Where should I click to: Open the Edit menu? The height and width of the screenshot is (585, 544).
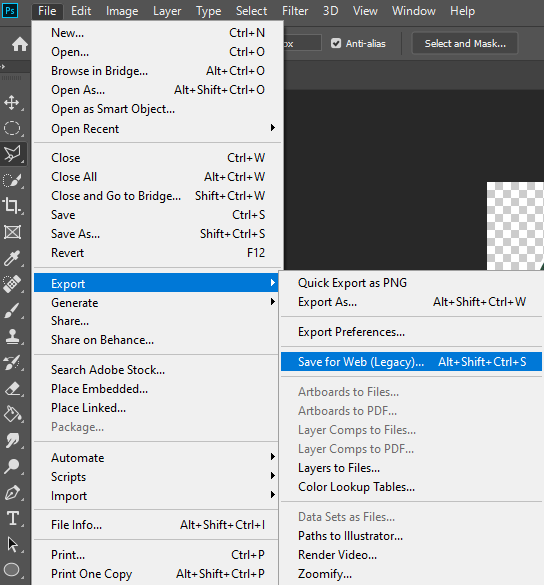coord(81,11)
